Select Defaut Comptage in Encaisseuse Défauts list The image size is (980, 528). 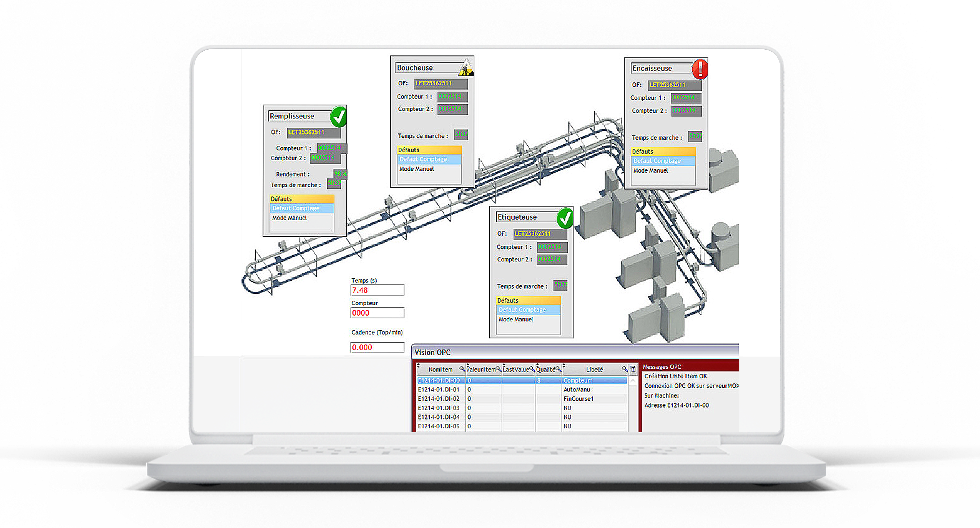(x=663, y=161)
